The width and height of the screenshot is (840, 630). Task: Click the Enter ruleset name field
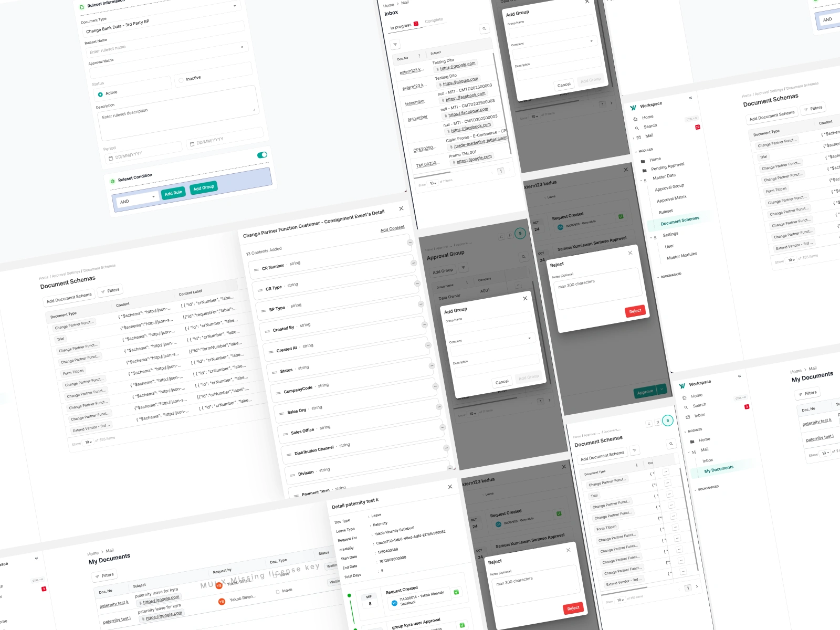165,40
